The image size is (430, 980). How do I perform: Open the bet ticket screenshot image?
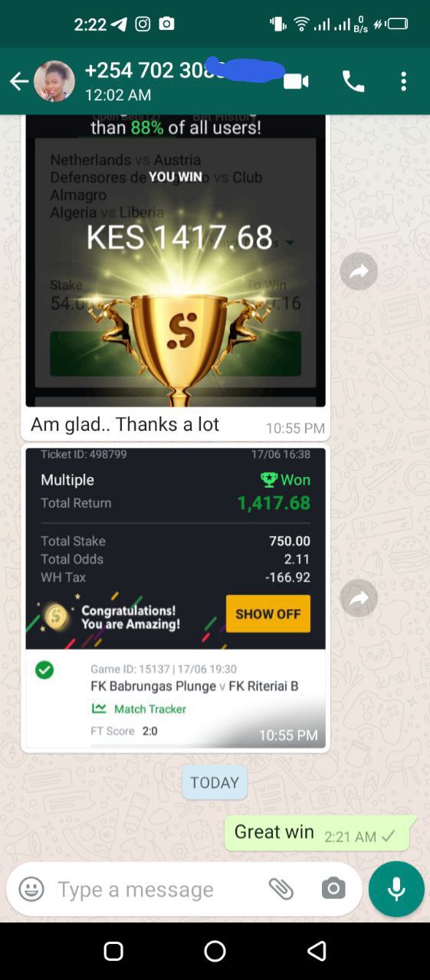pos(176,598)
